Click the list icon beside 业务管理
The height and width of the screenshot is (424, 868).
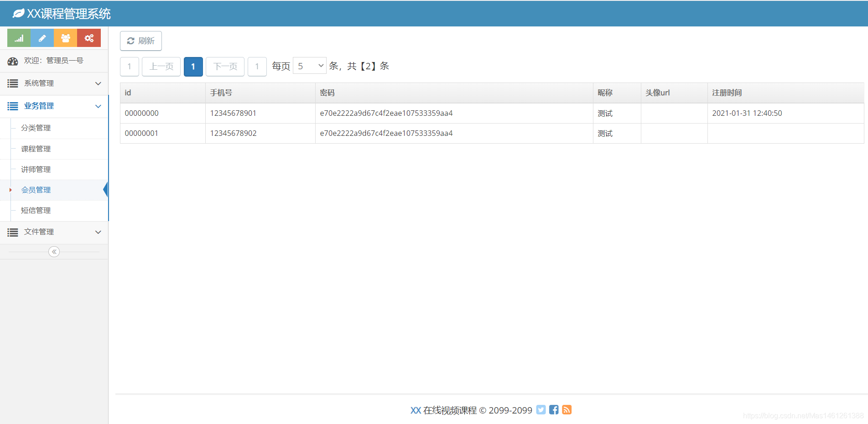[x=13, y=106]
